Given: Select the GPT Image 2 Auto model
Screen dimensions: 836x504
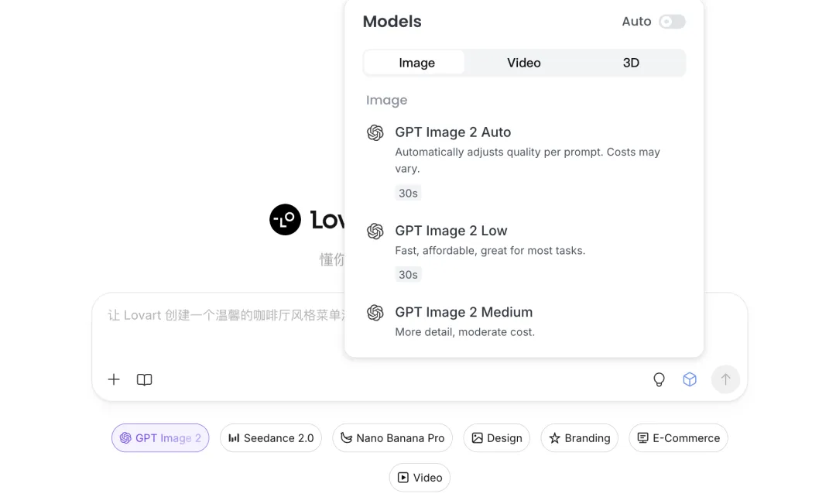Looking at the screenshot, I should (x=453, y=132).
